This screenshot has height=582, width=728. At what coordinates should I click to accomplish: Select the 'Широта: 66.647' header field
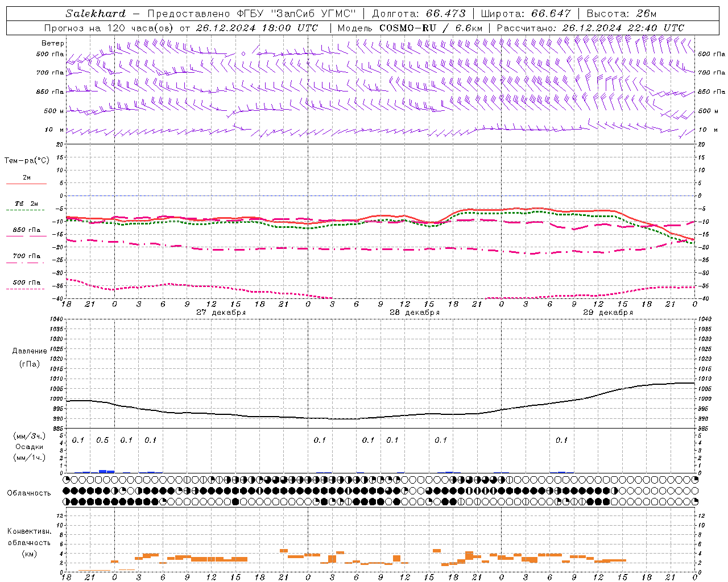[525, 14]
